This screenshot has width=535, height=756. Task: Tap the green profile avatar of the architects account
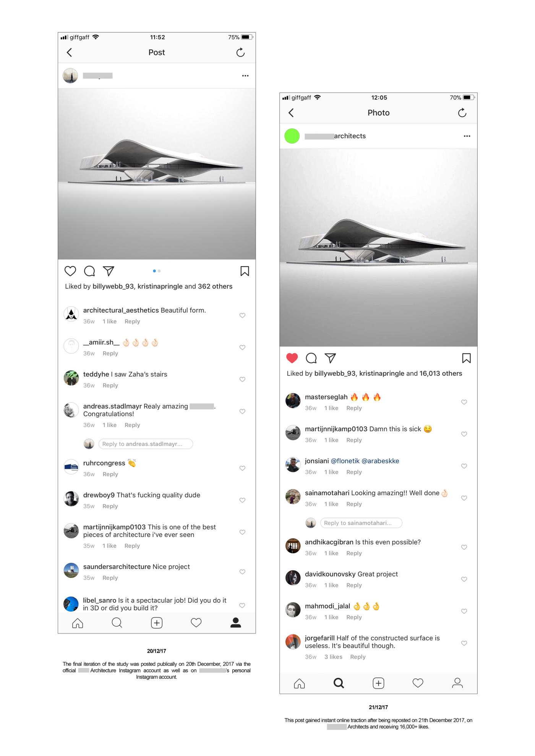coord(292,136)
